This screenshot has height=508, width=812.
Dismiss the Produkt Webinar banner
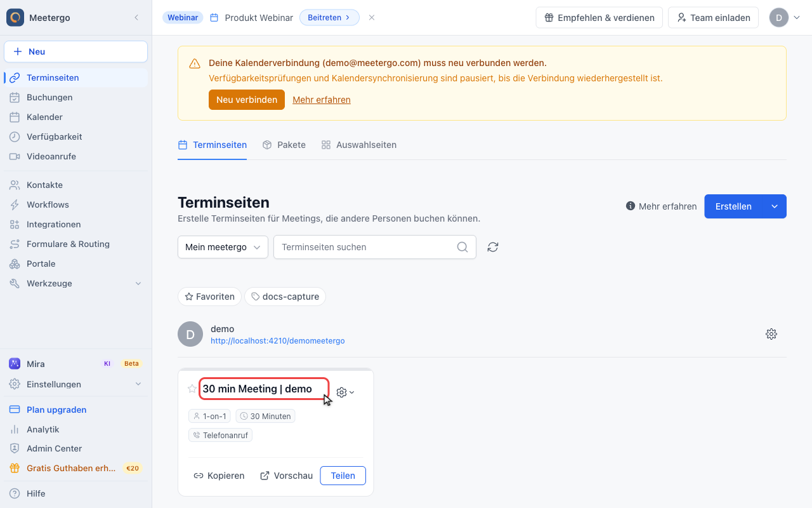click(x=372, y=18)
